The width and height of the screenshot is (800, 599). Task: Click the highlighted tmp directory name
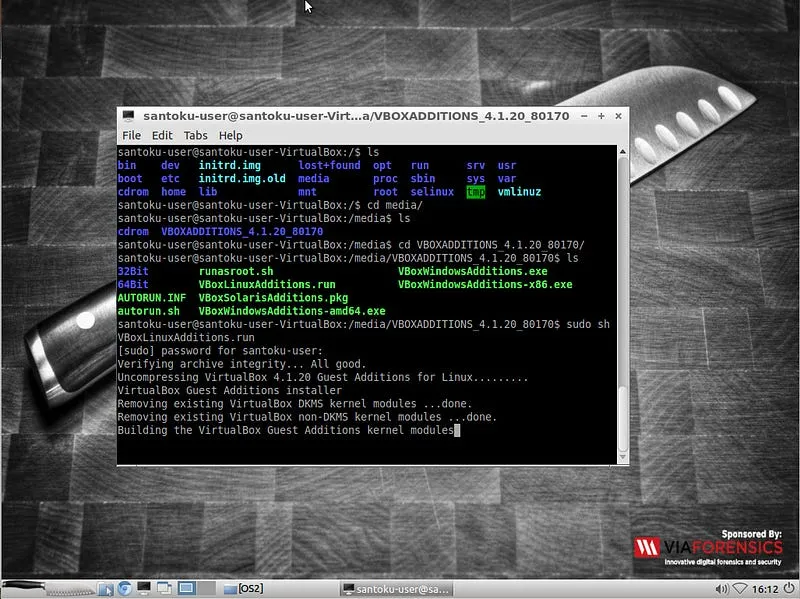coord(476,192)
